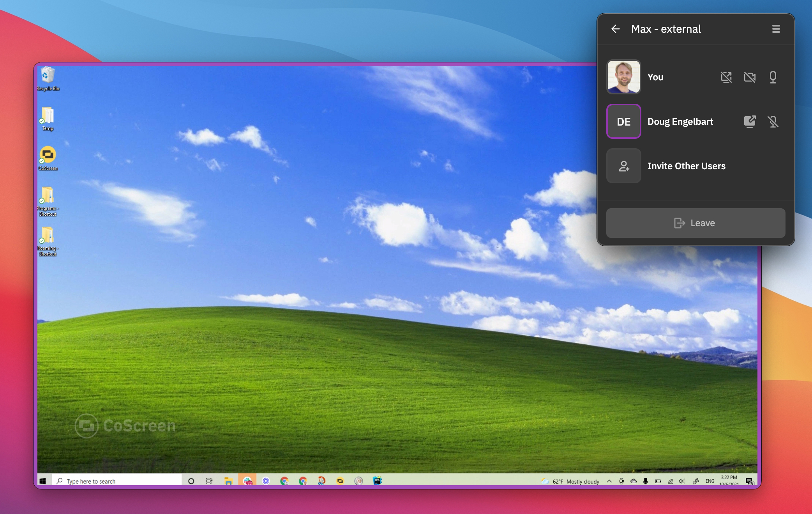This screenshot has width=812, height=514.
Task: Open Recycle Bin on shared desktop
Action: (x=48, y=79)
